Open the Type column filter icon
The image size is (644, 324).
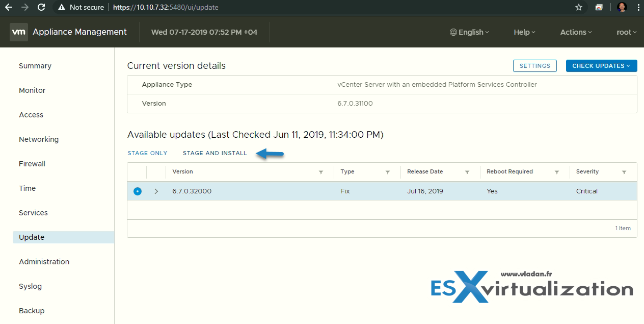click(x=388, y=172)
